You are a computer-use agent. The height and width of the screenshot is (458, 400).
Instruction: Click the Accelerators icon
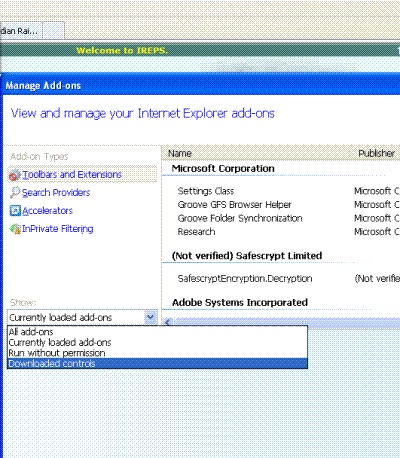(x=15, y=211)
